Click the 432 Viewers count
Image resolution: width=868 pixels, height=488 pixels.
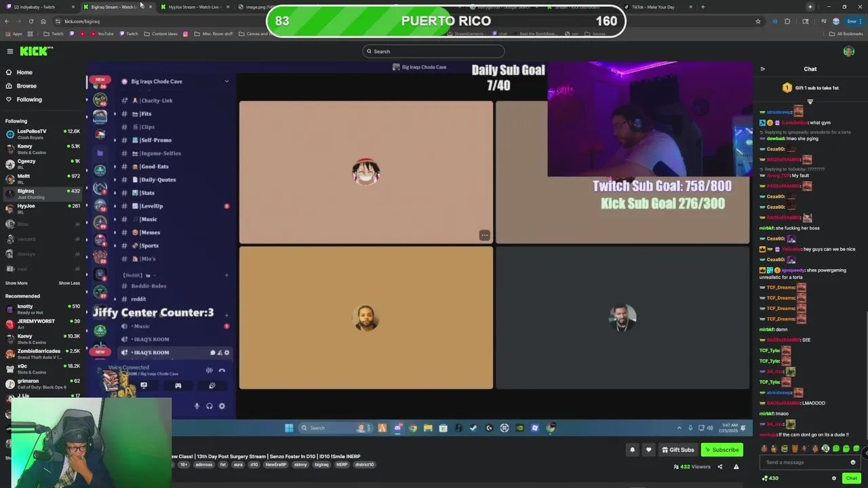point(692,467)
